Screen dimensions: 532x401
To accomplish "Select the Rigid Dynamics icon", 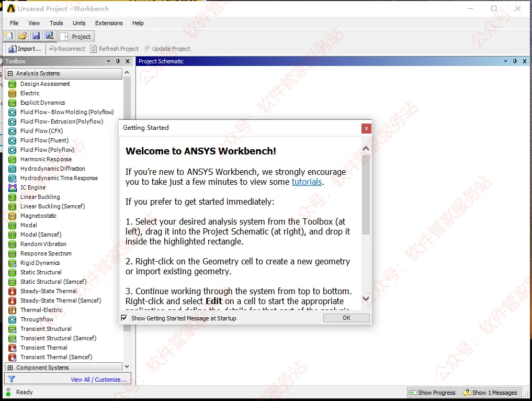I will [x=12, y=263].
